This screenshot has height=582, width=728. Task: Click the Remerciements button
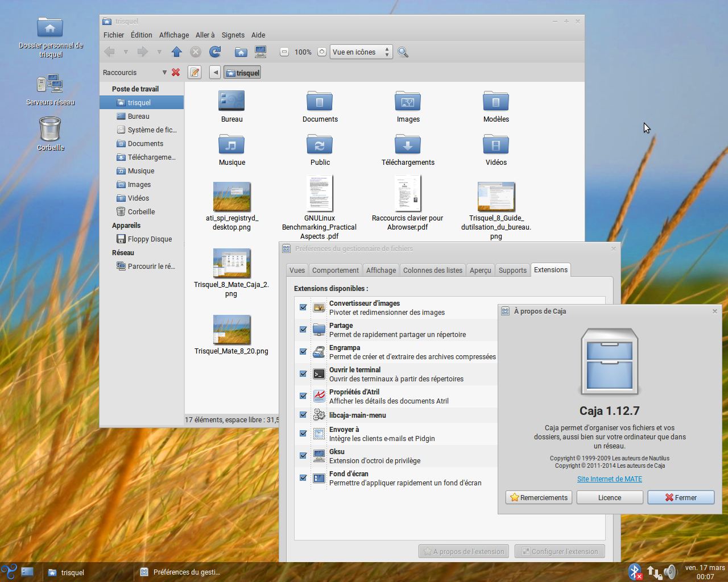point(539,497)
